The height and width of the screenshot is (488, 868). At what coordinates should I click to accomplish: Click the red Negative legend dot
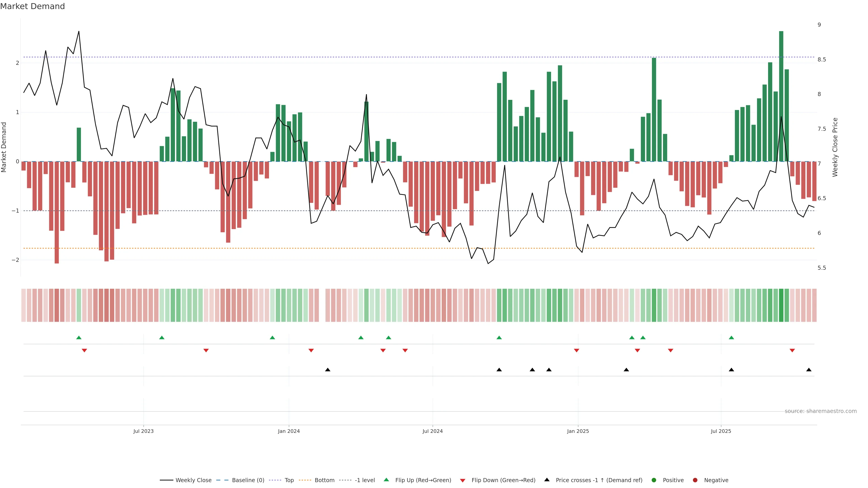(x=695, y=480)
